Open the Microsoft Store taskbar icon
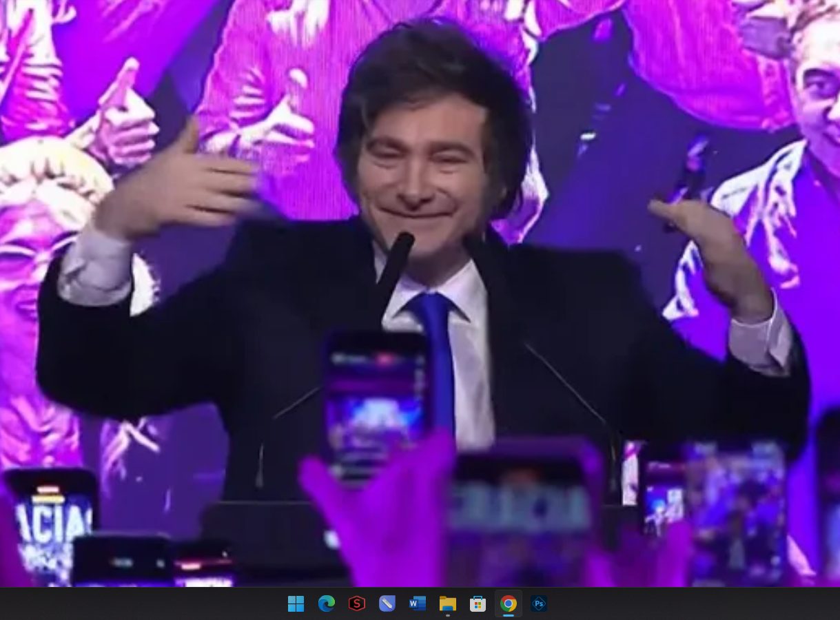This screenshot has height=620, width=840. [x=478, y=604]
